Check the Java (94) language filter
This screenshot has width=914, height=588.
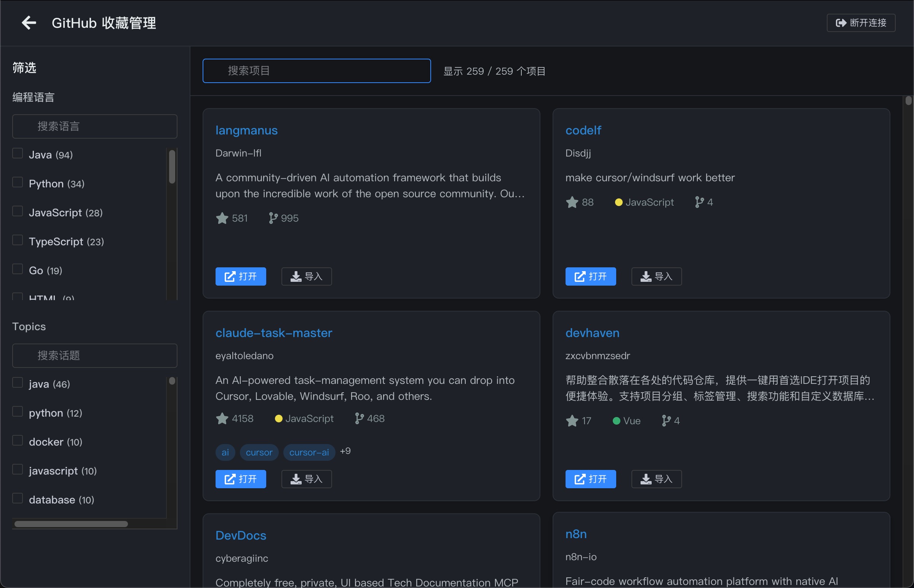coord(18,153)
